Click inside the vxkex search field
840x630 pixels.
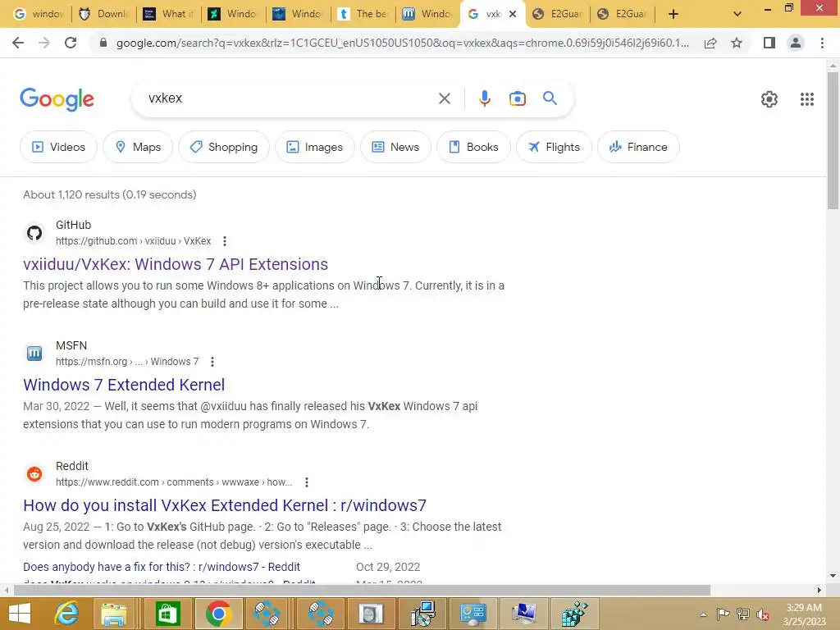(290, 98)
